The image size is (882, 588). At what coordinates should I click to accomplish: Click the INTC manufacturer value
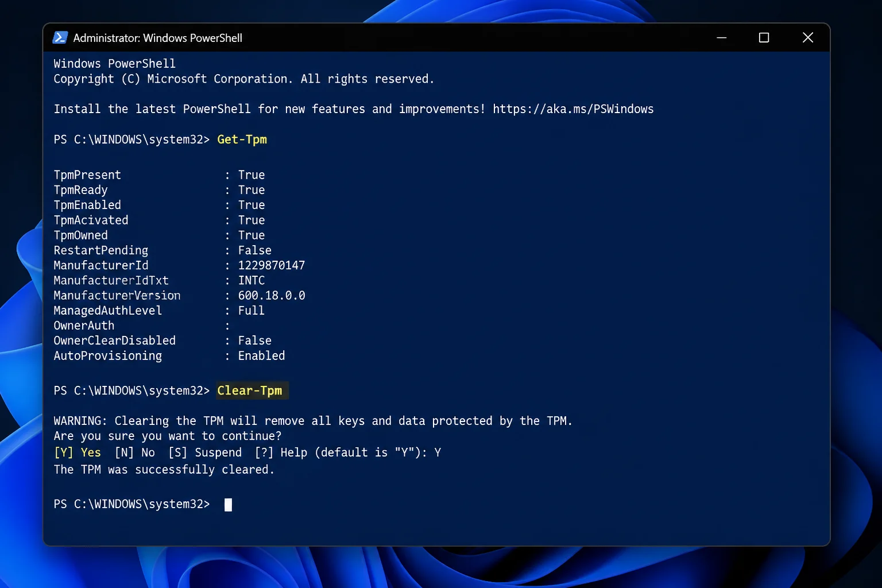pyautogui.click(x=252, y=280)
